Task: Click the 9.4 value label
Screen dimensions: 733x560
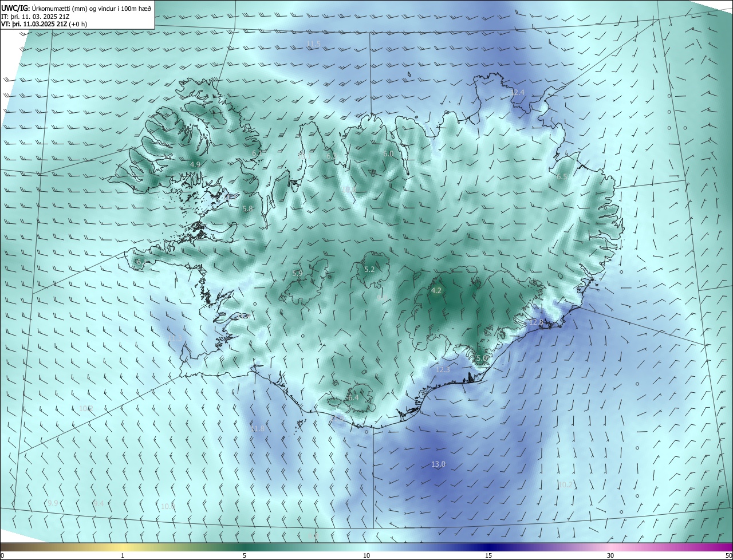Action: (98, 503)
